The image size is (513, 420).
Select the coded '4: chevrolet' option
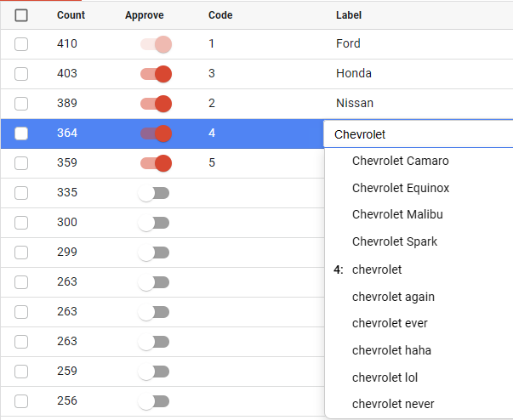377,270
